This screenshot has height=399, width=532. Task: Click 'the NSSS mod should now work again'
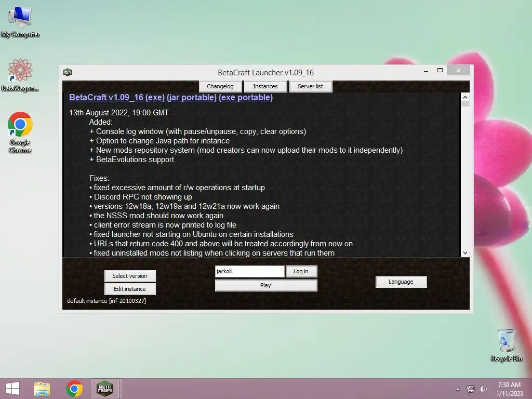click(156, 216)
